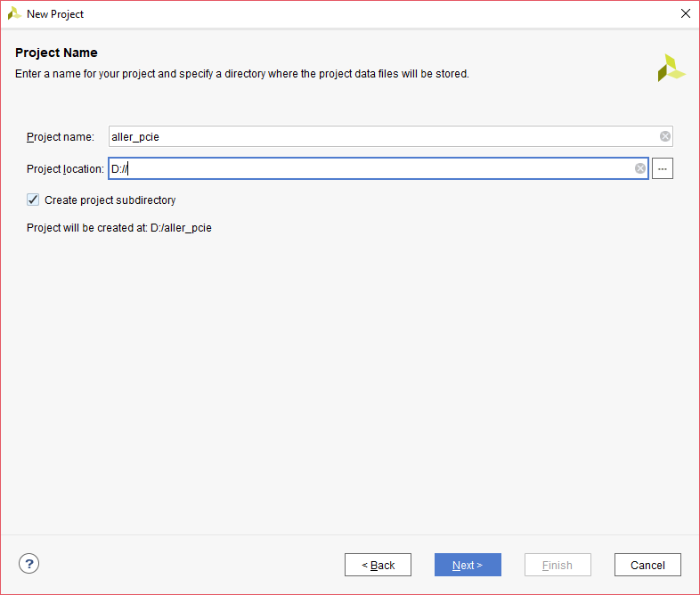Click inside the Project location text field
700x595 pixels.
click(x=374, y=168)
